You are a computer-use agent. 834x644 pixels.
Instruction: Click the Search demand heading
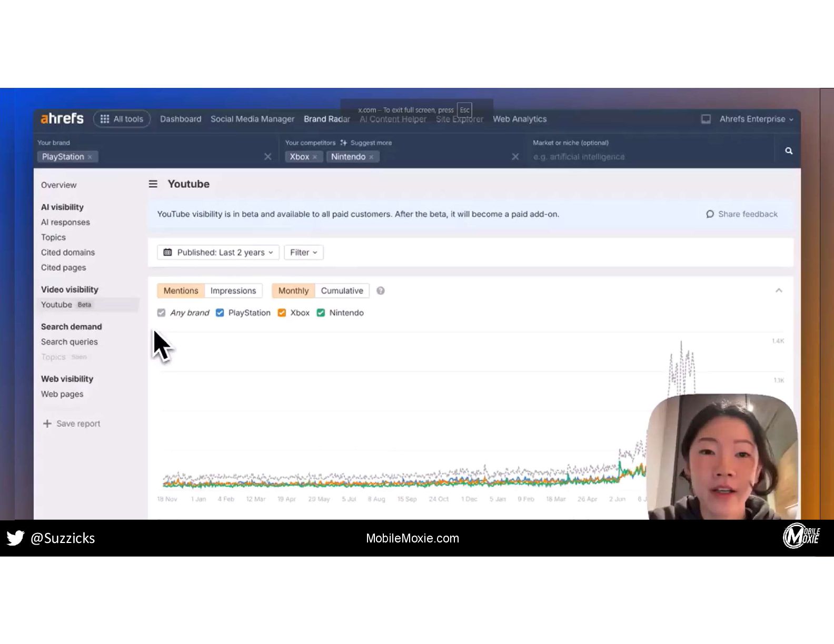pyautogui.click(x=71, y=327)
